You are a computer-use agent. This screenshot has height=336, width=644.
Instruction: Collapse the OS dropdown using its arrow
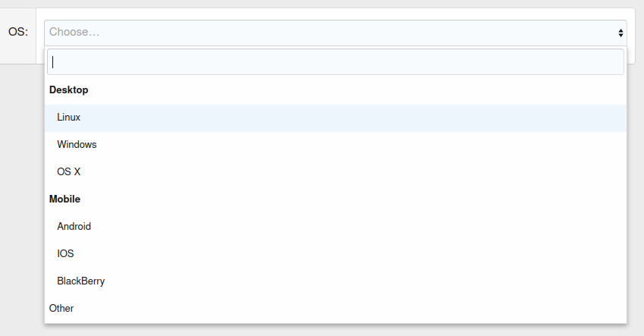click(x=620, y=33)
